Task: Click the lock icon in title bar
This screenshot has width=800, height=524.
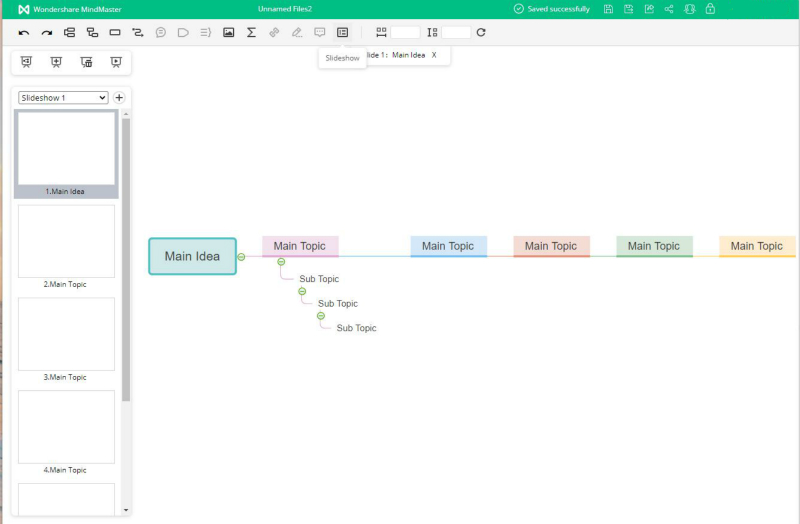Action: tap(710, 9)
